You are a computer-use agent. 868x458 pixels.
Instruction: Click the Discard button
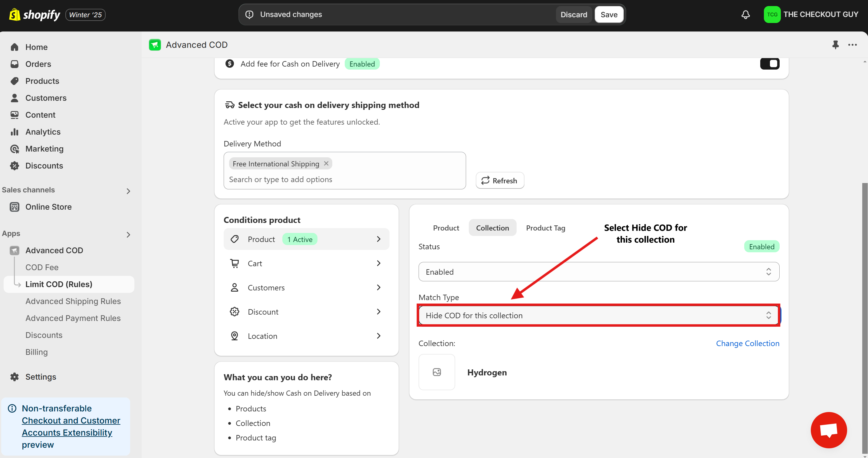574,15
